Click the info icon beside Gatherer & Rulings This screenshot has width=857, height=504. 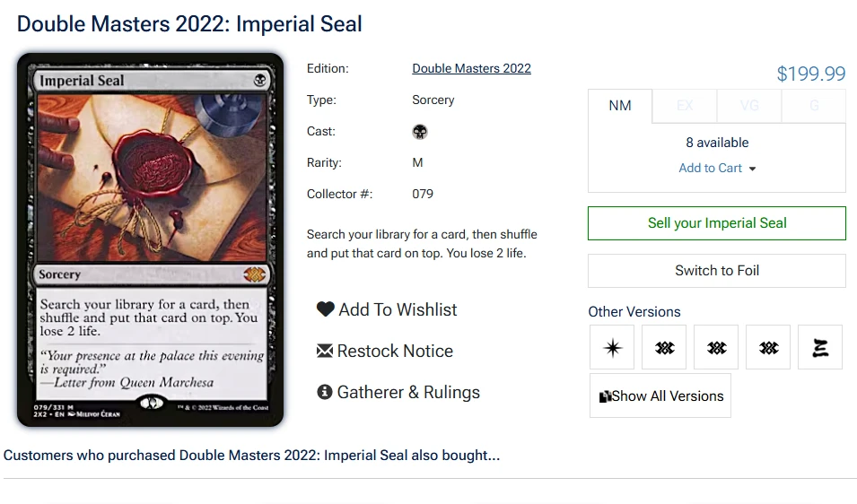click(x=325, y=392)
